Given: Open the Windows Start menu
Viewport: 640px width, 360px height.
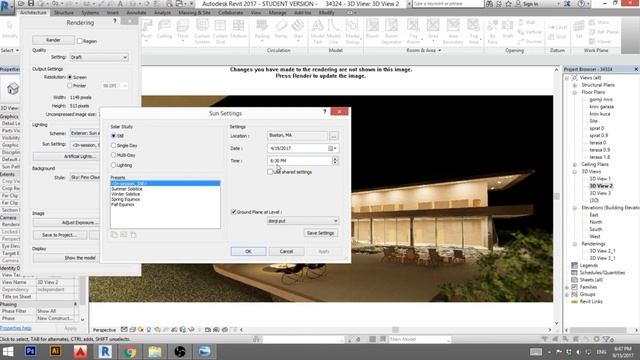Looking at the screenshot, I should tap(8, 351).
